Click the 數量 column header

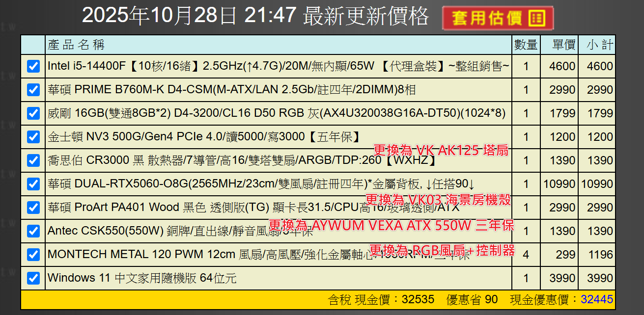click(526, 45)
